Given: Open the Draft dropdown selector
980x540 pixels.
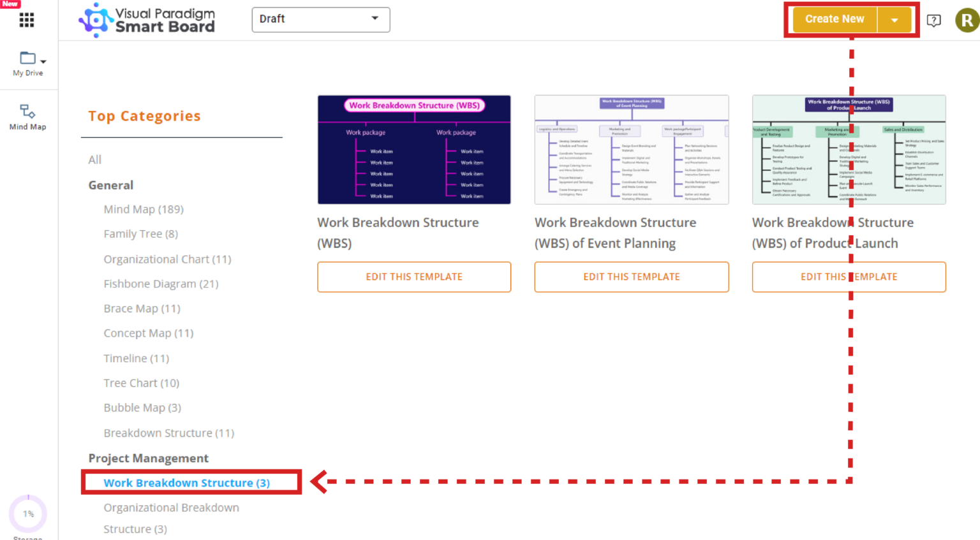Looking at the screenshot, I should 320,19.
